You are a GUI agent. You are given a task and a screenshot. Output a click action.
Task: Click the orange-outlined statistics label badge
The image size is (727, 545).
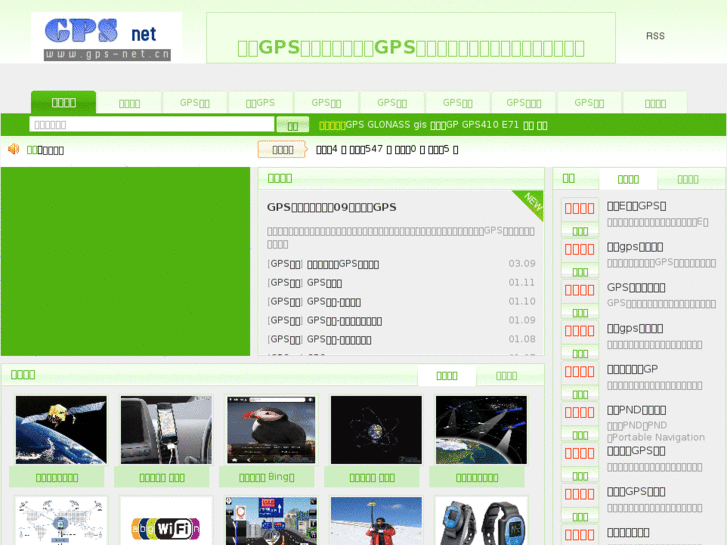pyautogui.click(x=282, y=149)
